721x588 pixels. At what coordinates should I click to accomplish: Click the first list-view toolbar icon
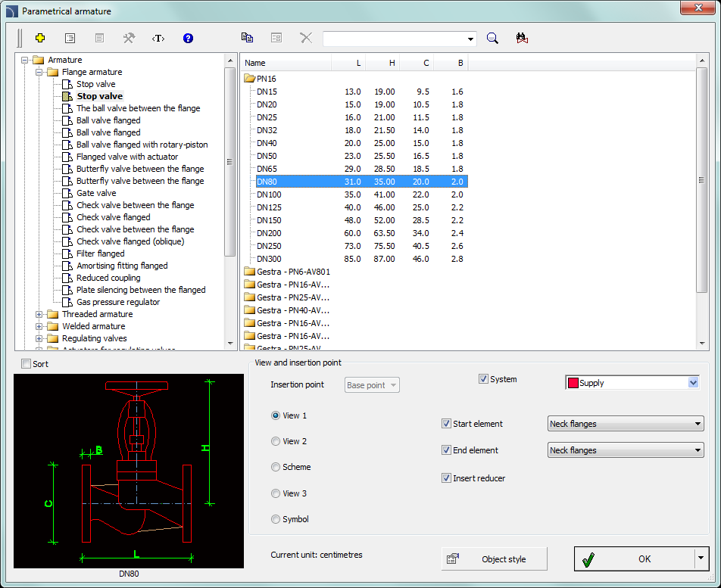(70, 38)
